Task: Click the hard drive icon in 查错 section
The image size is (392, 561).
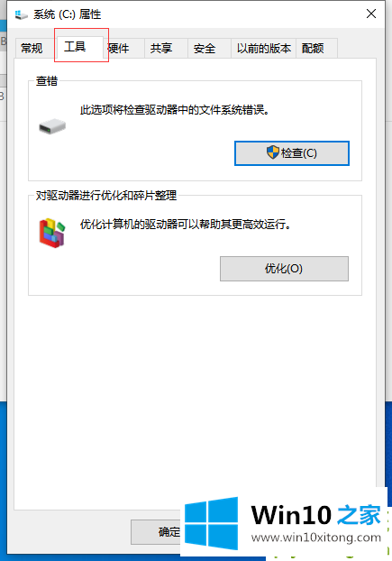Action: pos(52,126)
